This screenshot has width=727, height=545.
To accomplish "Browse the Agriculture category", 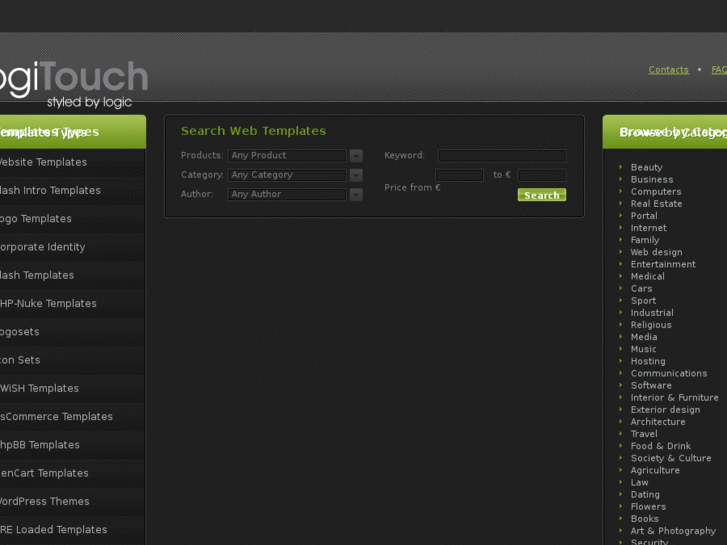I will (x=655, y=470).
